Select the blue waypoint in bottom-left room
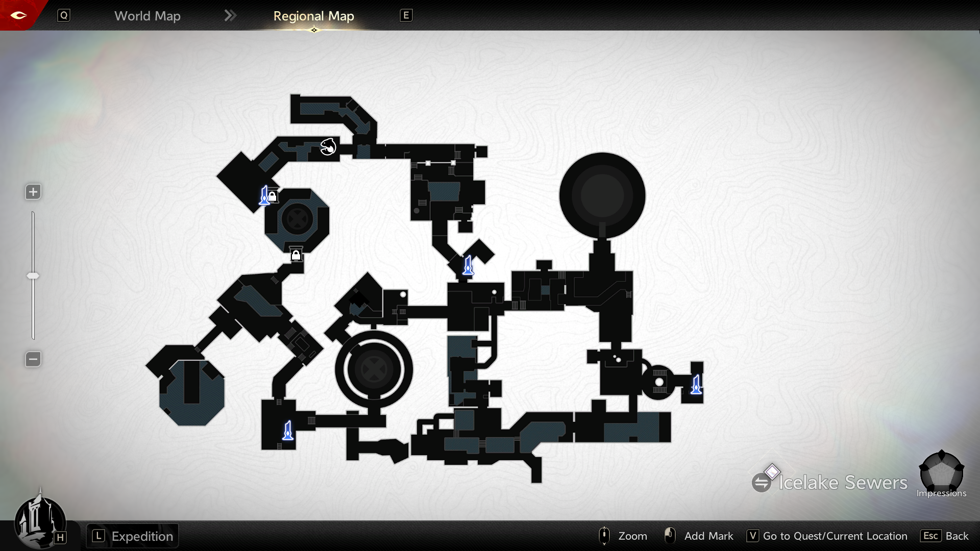 tap(288, 431)
